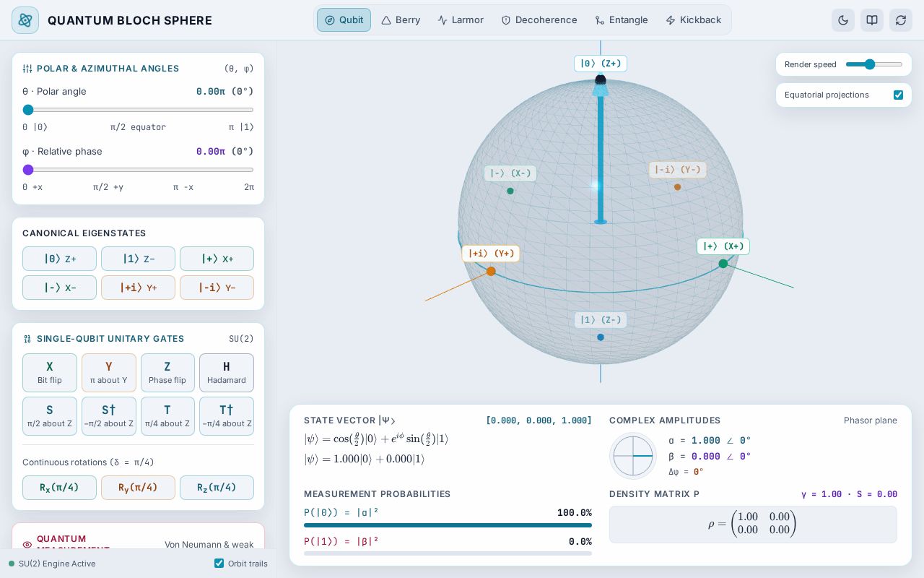The height and width of the screenshot is (578, 924).
Task: Toggle dark mode with the moon icon
Action: pyautogui.click(x=843, y=20)
